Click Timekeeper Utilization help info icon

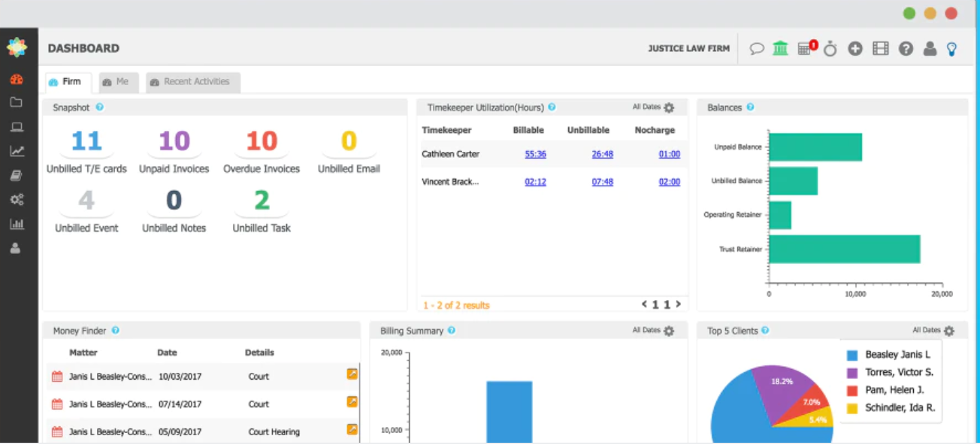(552, 107)
